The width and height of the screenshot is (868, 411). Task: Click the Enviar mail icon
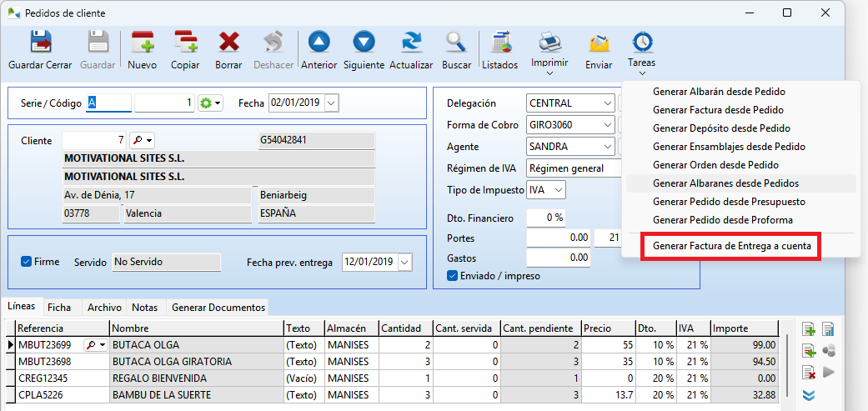coord(599,42)
